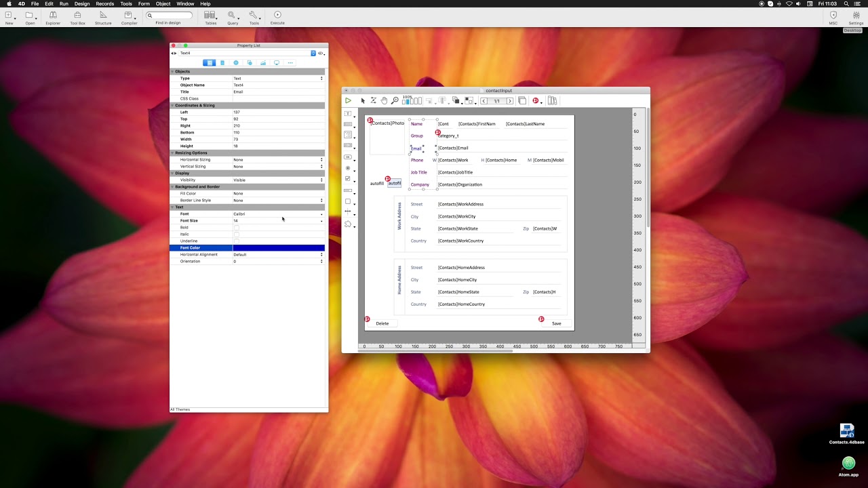
Task: Click the Save button on form
Action: [x=556, y=323]
